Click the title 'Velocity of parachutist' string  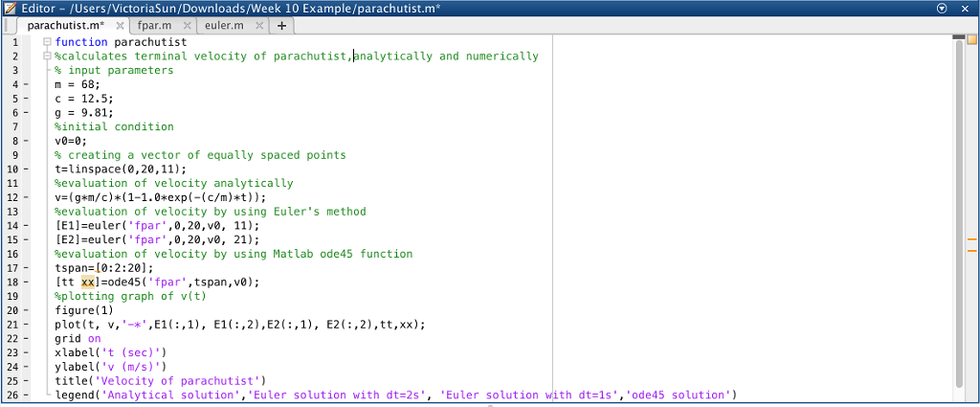pos(177,381)
